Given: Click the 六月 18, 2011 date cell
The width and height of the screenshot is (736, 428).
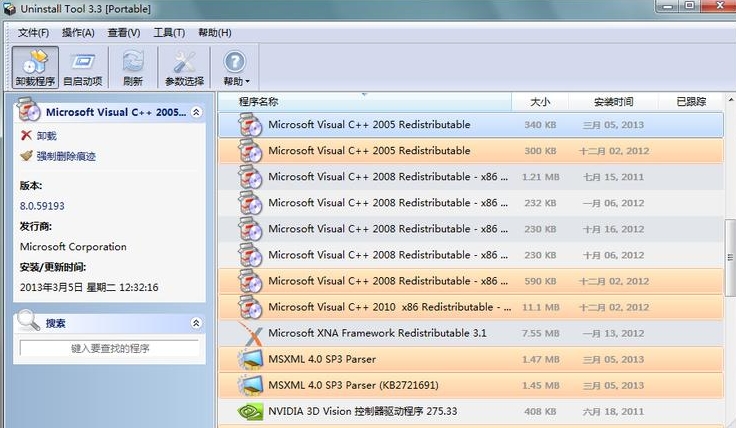Looking at the screenshot, I should 613,412.
